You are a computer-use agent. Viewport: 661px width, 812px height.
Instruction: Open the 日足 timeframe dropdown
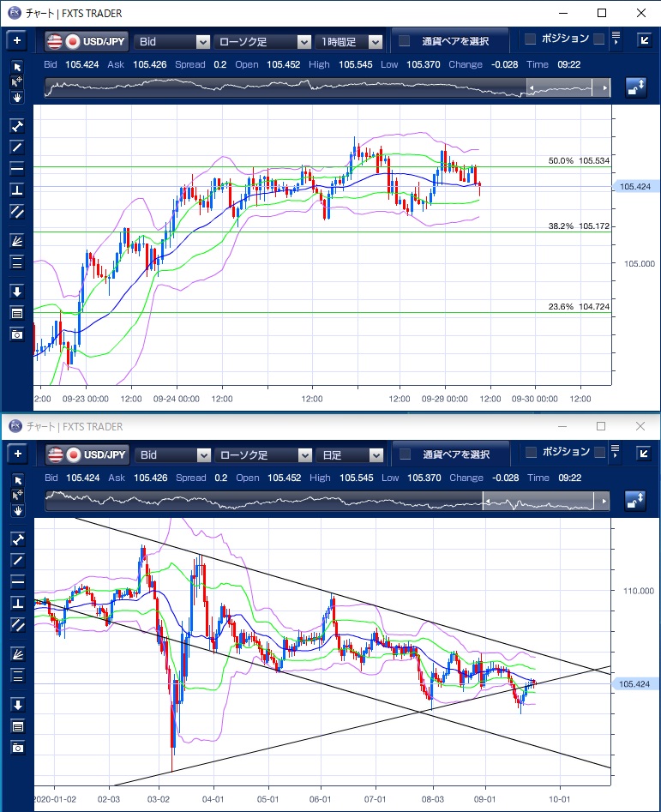350,454
